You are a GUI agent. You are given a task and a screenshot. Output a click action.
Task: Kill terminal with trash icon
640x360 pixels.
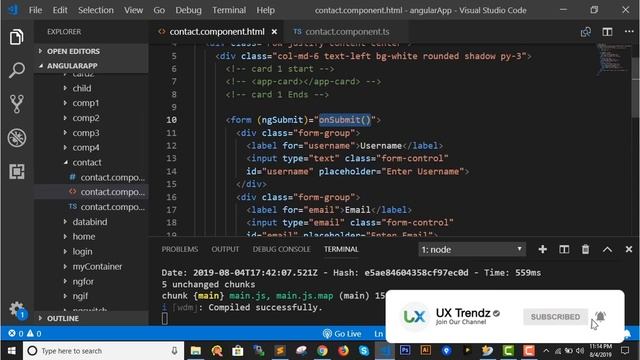(585, 249)
